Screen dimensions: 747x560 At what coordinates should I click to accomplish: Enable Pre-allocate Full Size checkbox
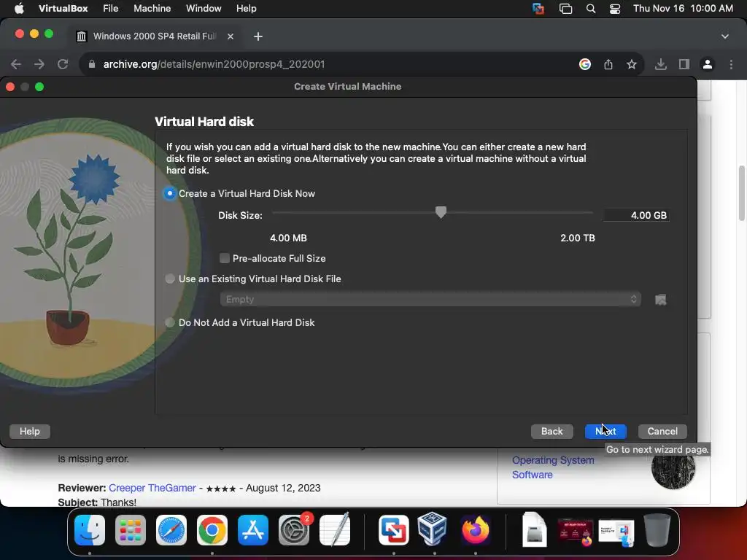(x=225, y=259)
